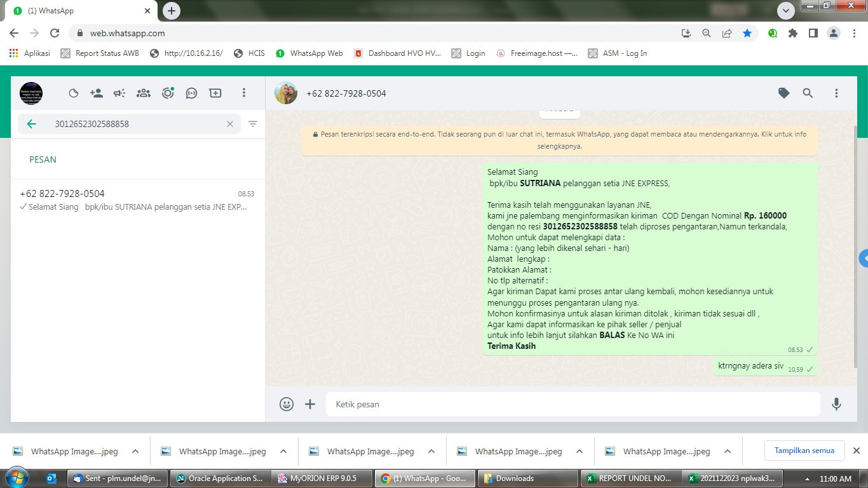The width and height of the screenshot is (868, 488).
Task: Click the browser forward arrow
Action: coord(34,33)
